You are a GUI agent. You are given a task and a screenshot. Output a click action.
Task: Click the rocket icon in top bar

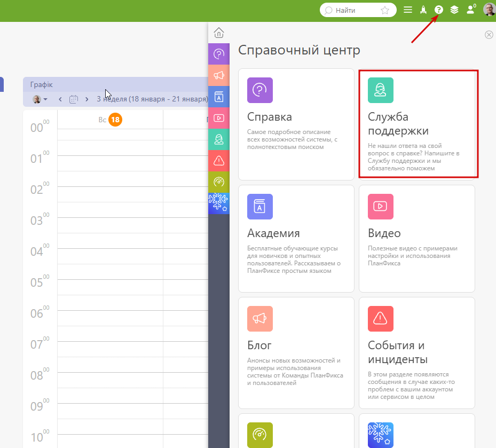[x=423, y=10]
